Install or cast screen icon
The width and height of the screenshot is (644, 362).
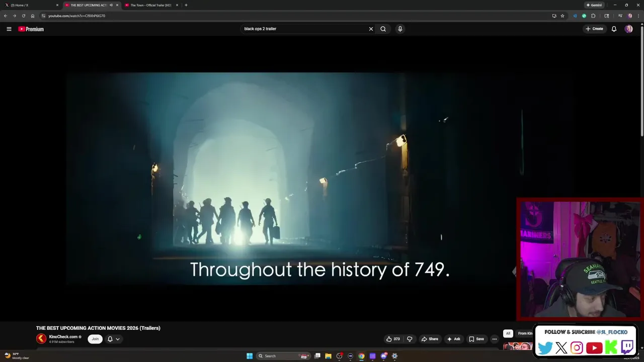click(x=554, y=16)
